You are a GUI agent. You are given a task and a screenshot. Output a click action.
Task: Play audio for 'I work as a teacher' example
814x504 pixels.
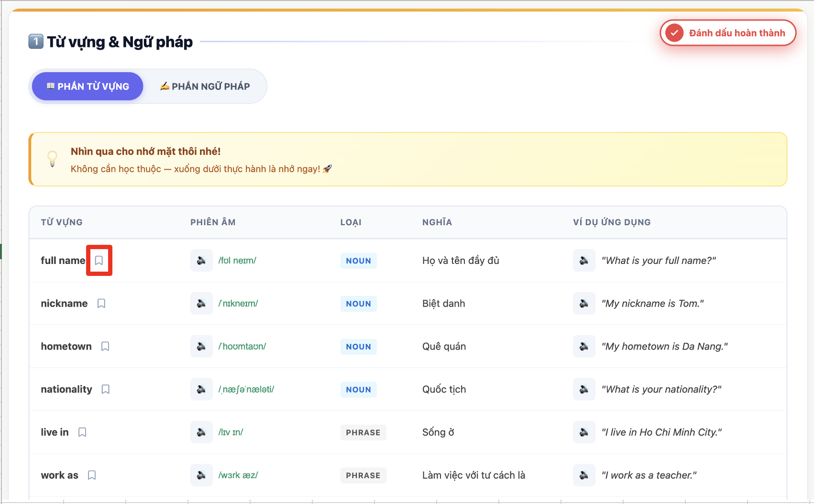(584, 475)
